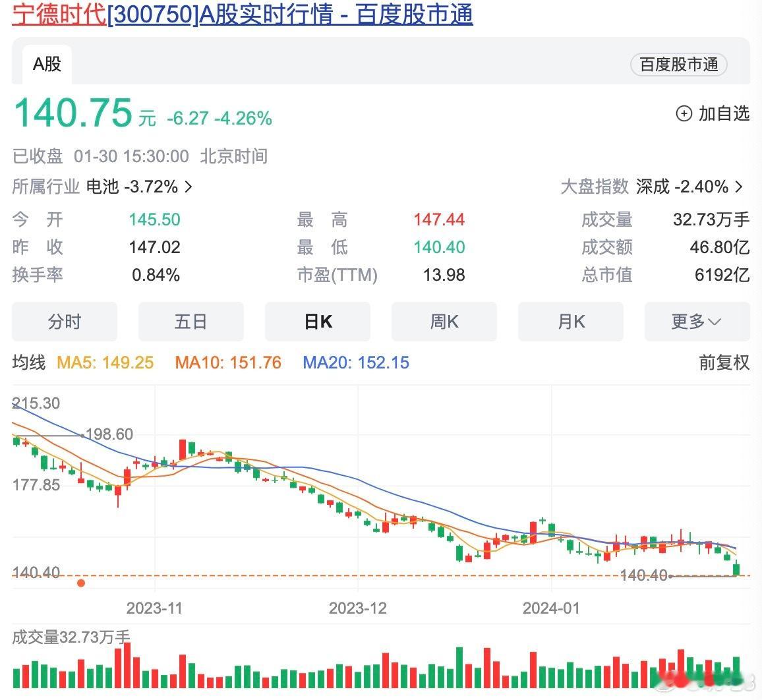Click the 昨收 value 147.02
Screen dimensions: 762x700
point(154,247)
